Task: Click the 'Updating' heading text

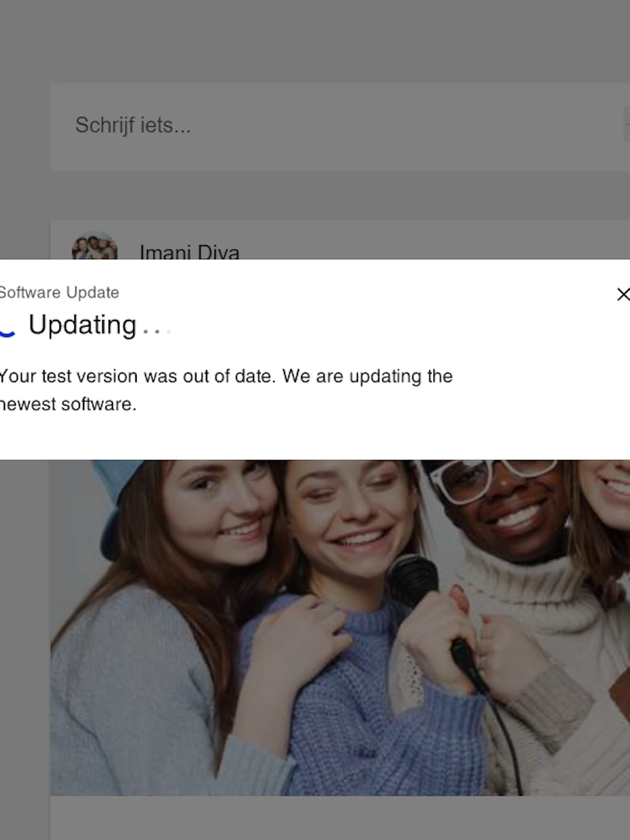Action: pos(83,326)
